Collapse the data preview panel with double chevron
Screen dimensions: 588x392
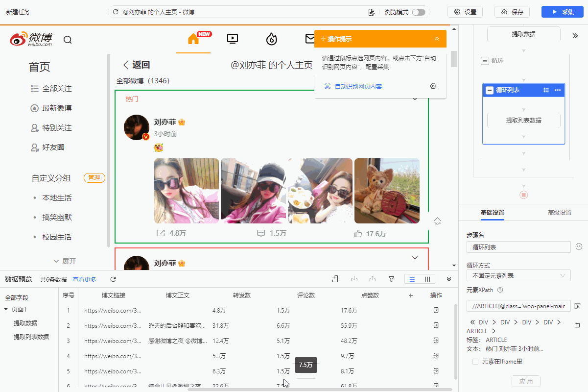(x=449, y=279)
